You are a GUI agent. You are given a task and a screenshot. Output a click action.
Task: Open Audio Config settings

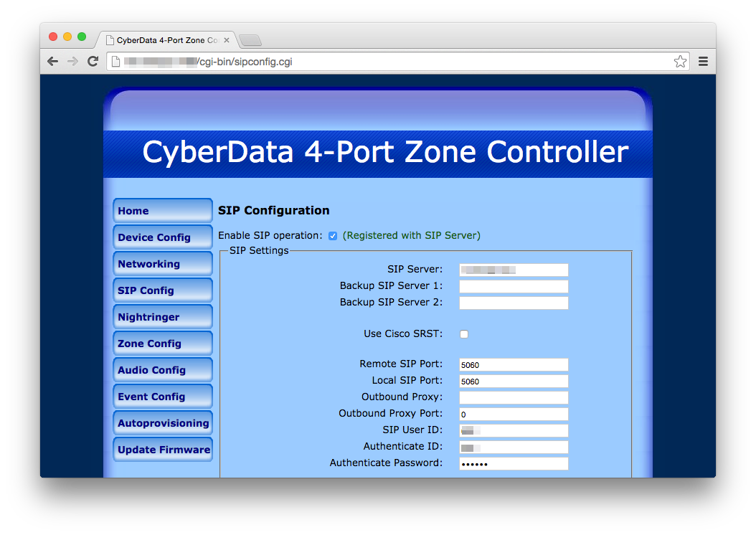tap(162, 369)
